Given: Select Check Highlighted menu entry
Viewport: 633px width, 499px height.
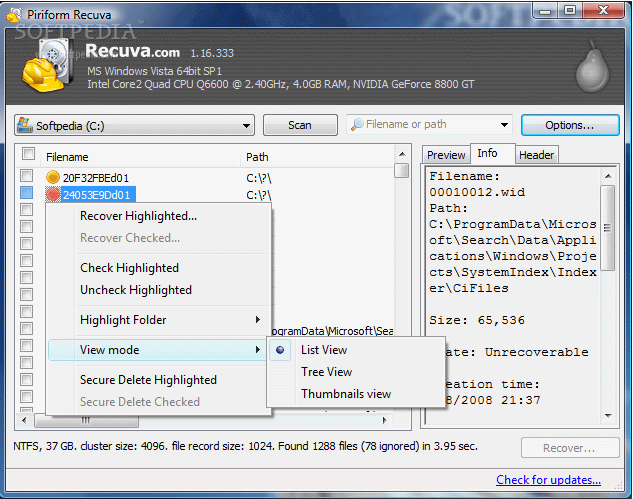Looking at the screenshot, I should click(129, 268).
